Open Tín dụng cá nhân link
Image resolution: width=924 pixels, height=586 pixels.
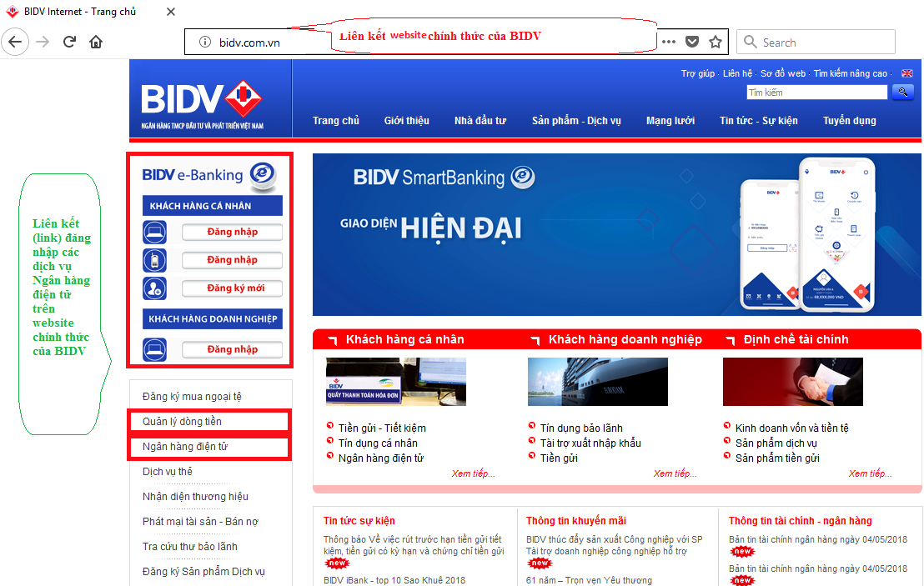[378, 443]
